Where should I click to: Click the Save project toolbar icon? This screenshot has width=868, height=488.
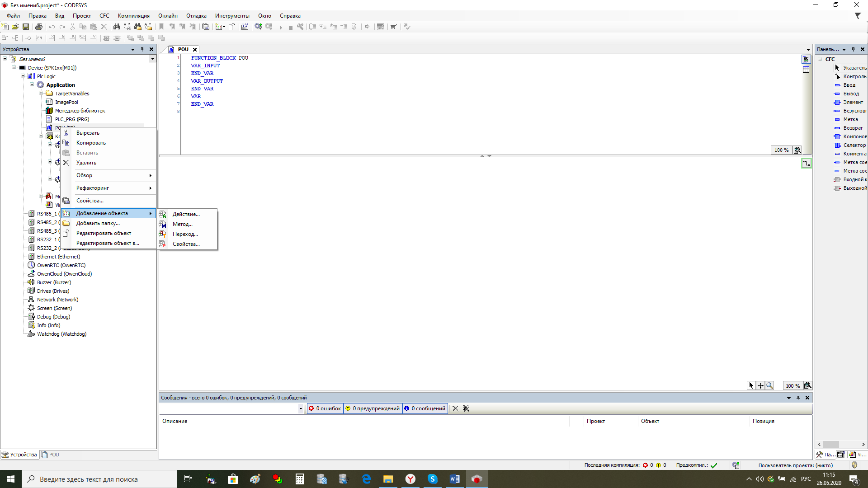(x=26, y=27)
